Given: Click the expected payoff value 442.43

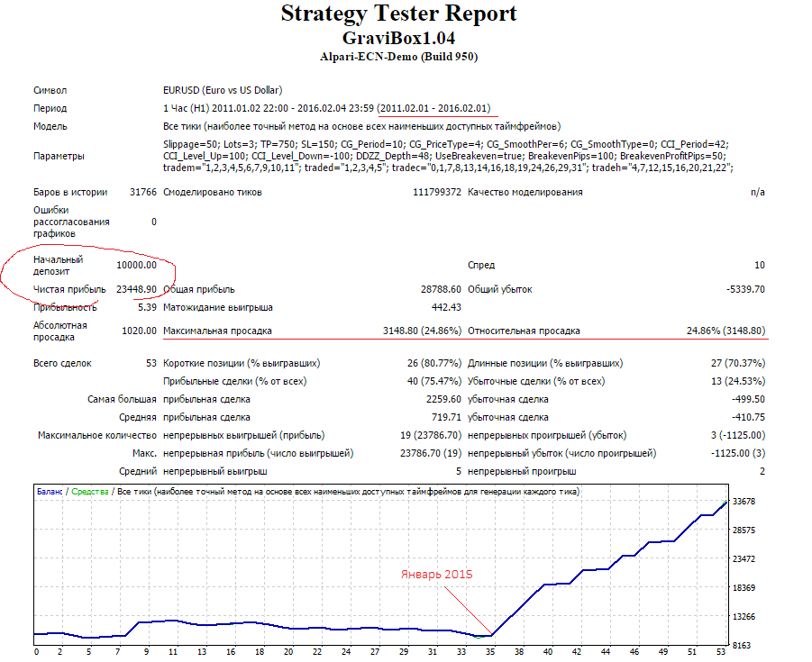Looking at the screenshot, I should pos(446,307).
